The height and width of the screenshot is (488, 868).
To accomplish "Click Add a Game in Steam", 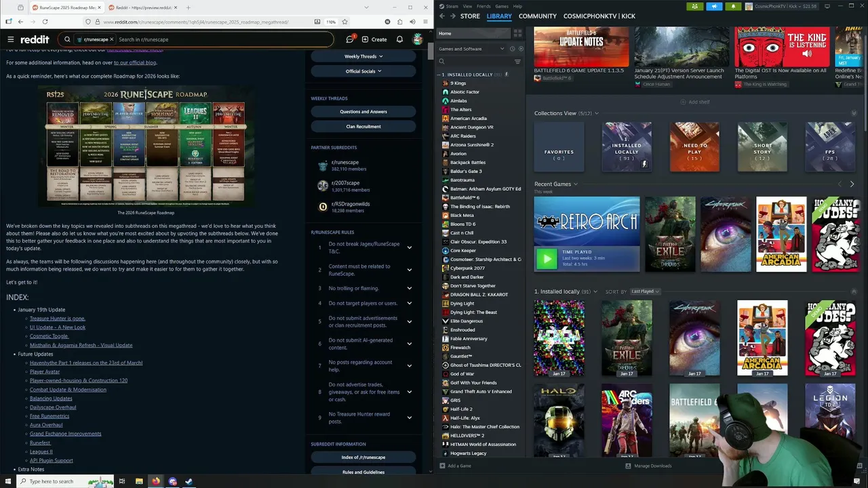I will [454, 466].
